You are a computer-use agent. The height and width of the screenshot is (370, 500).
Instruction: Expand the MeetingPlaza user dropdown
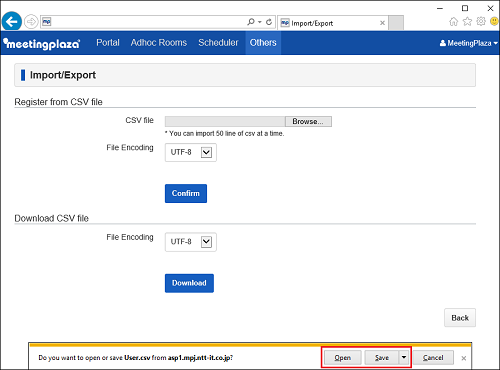click(468, 43)
